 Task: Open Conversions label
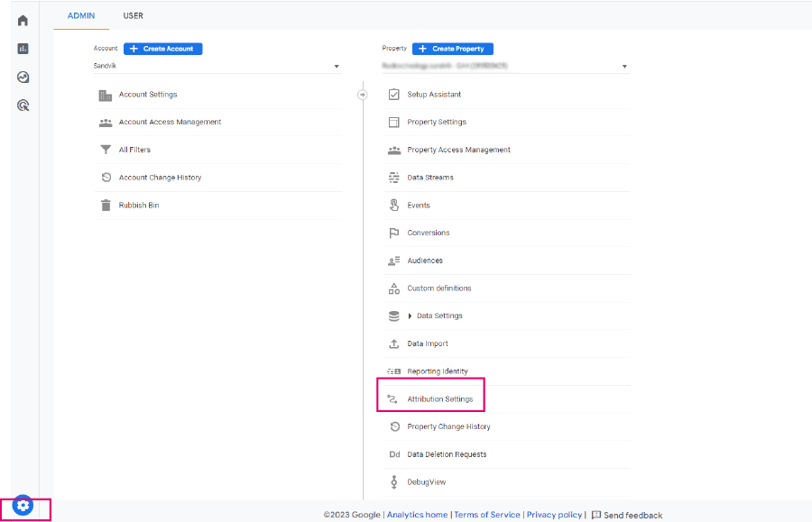429,233
